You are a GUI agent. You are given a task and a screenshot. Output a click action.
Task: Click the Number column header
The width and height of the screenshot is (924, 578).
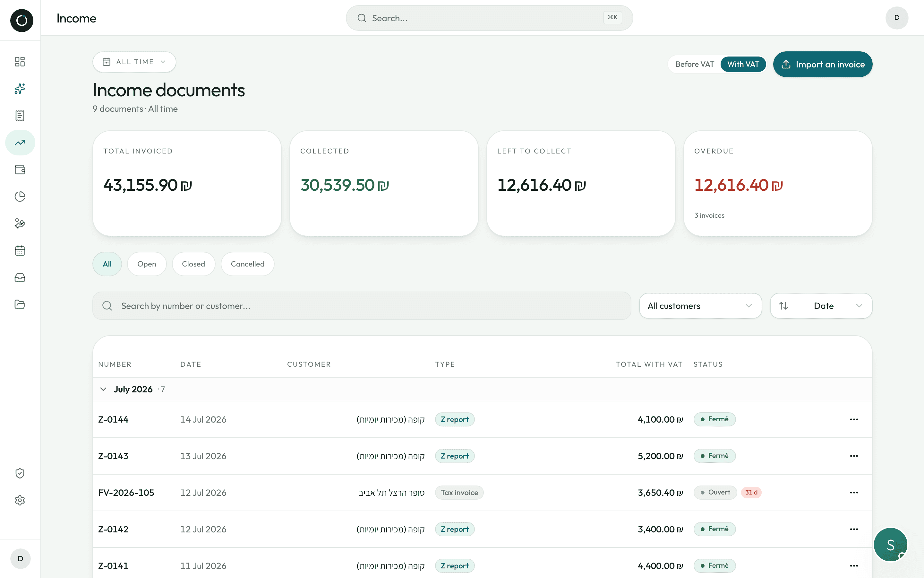(x=115, y=364)
